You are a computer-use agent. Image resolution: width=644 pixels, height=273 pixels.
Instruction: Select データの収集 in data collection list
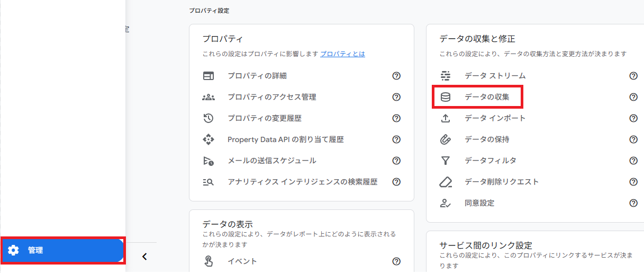pyautogui.click(x=487, y=97)
